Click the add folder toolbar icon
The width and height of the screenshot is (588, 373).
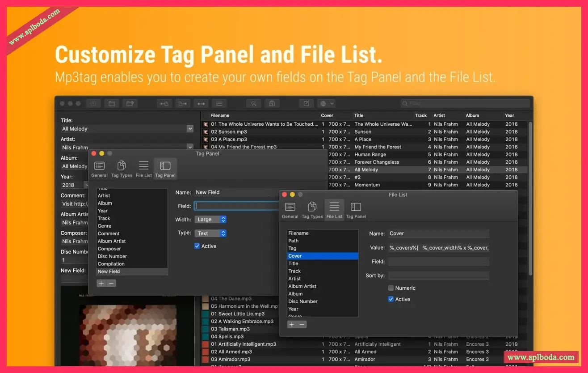point(130,103)
